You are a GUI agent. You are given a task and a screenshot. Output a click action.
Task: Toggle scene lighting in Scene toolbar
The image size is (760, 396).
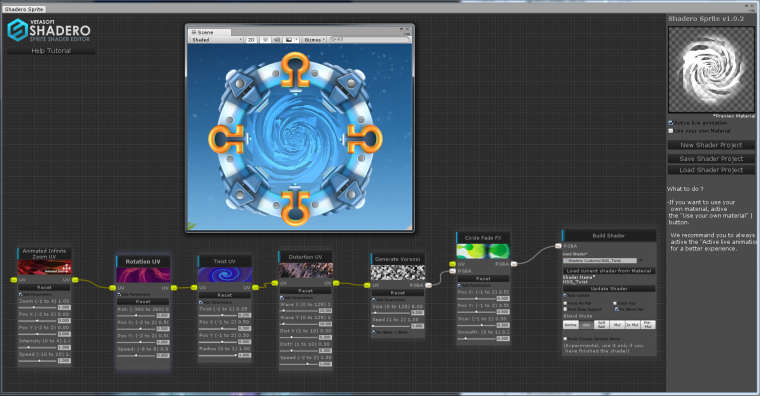coord(266,40)
